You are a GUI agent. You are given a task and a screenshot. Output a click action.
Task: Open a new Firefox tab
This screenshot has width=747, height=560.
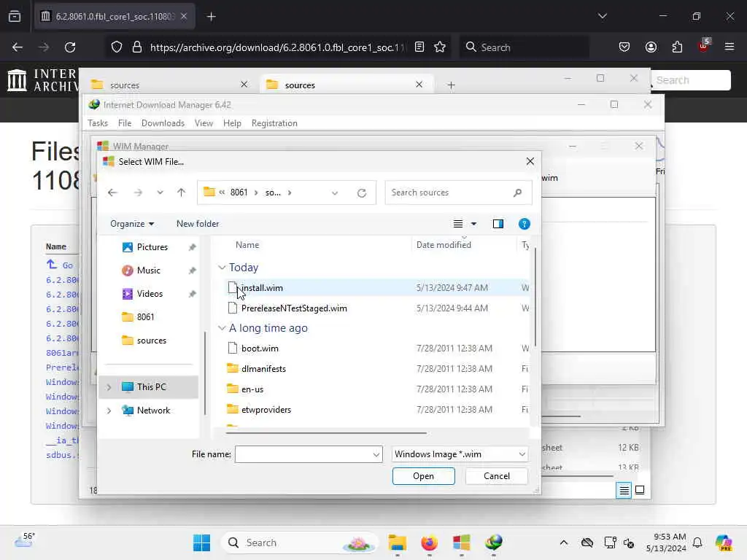click(x=211, y=17)
